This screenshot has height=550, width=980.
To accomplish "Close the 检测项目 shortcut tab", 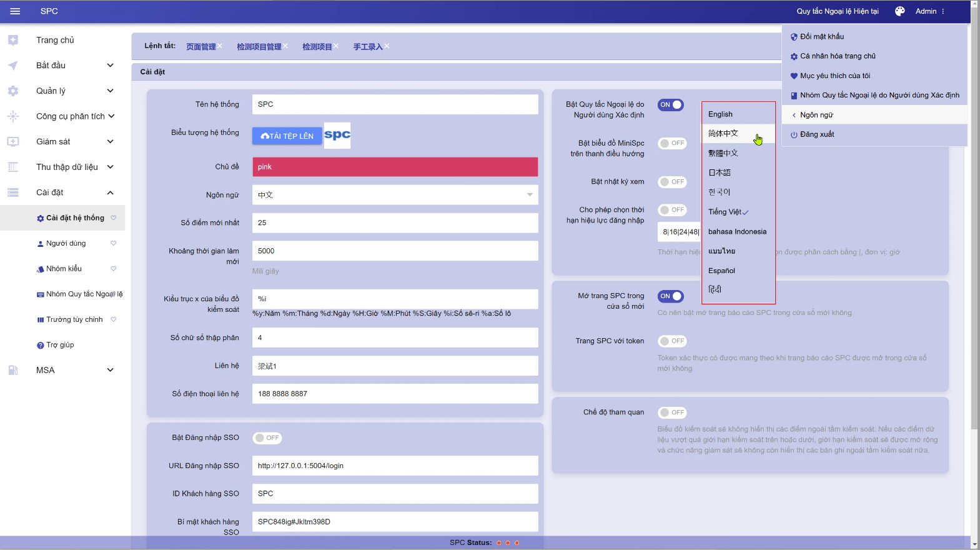I will pyautogui.click(x=336, y=46).
